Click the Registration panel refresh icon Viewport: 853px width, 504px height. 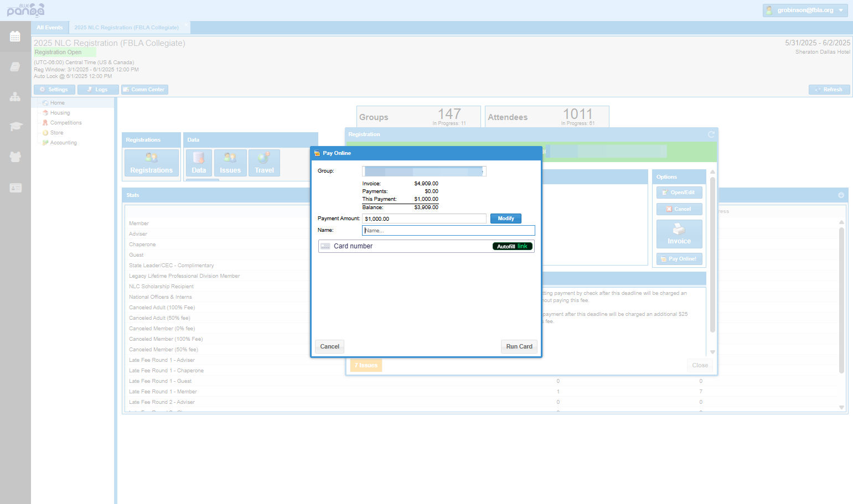pyautogui.click(x=711, y=134)
